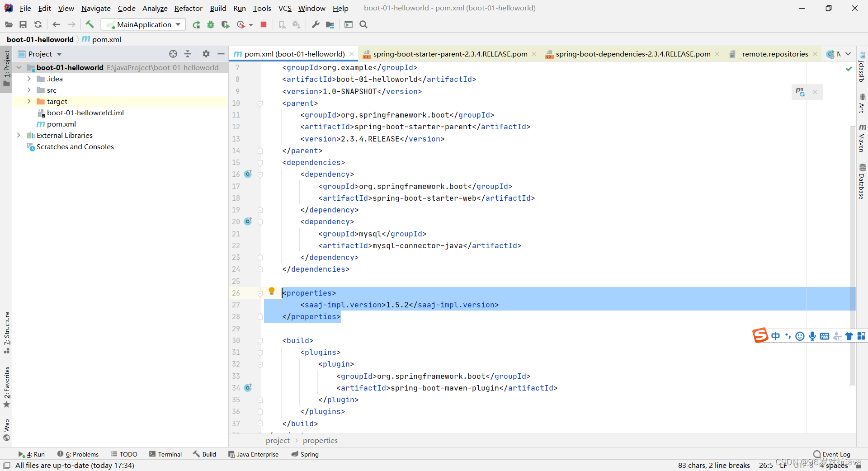868x471 pixels.
Task: Open Settings via the wrench icon
Action: click(x=316, y=24)
